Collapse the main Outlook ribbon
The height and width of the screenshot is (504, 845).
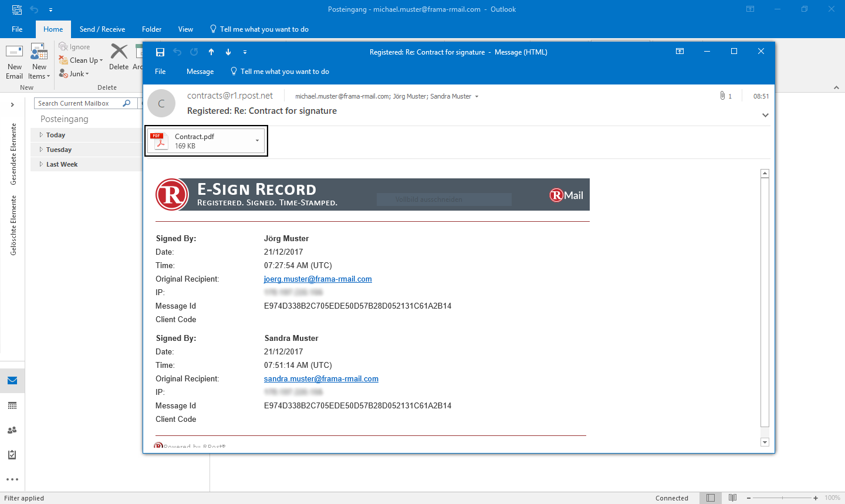(836, 87)
